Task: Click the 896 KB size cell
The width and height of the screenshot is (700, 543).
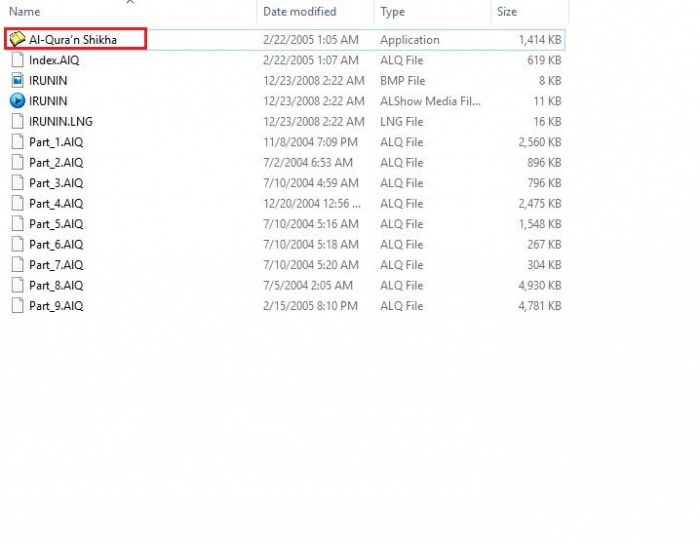Action: (544, 163)
